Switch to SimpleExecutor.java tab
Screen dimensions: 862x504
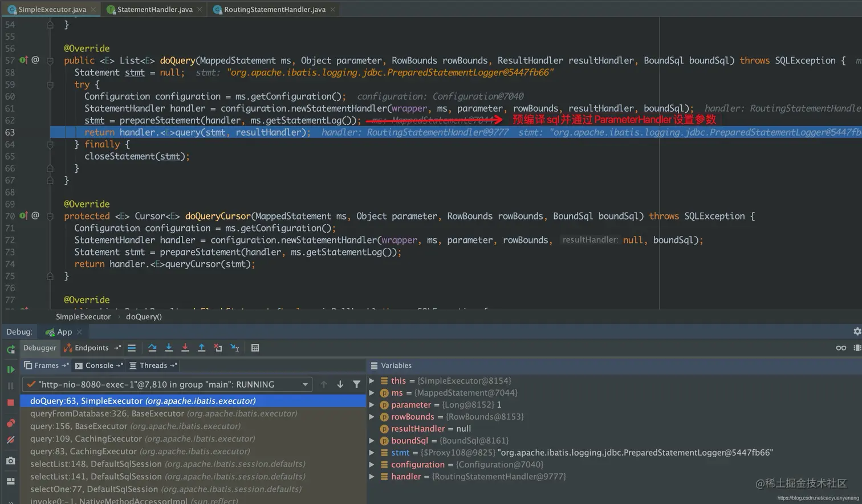(x=52, y=9)
